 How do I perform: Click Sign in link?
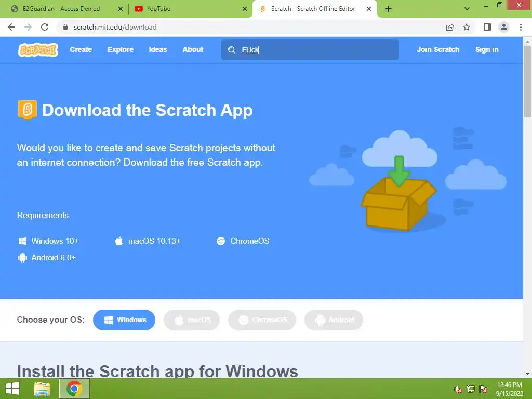pyautogui.click(x=487, y=49)
